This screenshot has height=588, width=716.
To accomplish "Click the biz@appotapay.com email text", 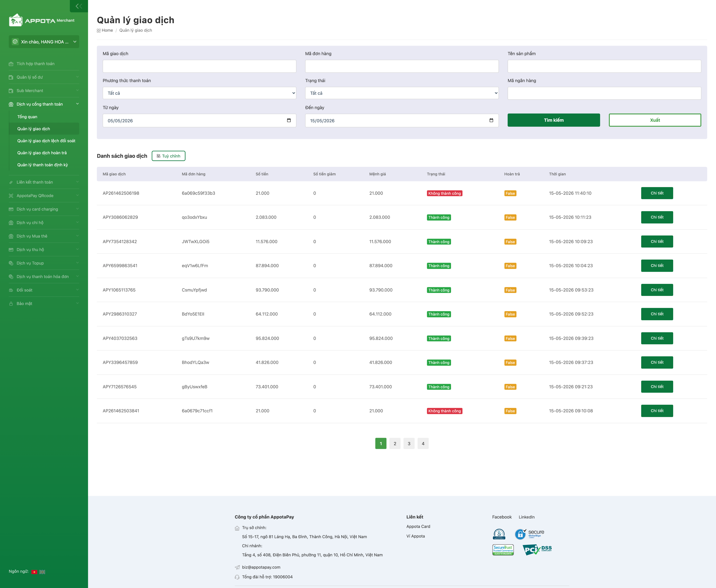I will coord(261,567).
